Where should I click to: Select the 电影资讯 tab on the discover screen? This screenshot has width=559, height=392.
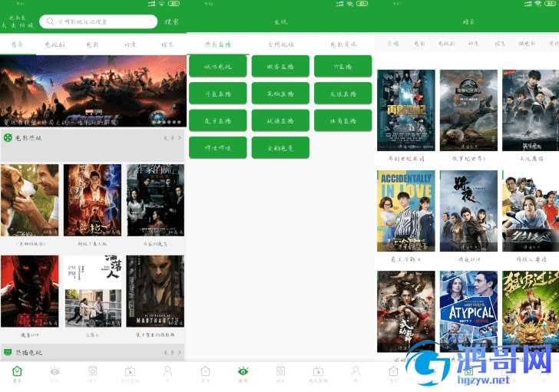click(x=343, y=44)
